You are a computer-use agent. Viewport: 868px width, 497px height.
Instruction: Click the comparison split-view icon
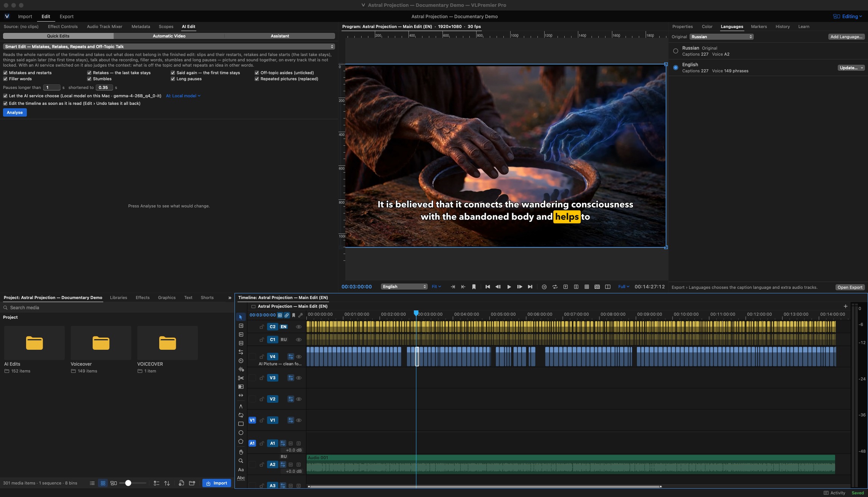point(608,287)
